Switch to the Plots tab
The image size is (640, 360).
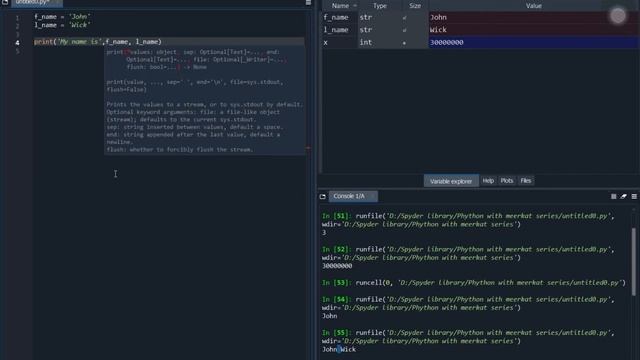pyautogui.click(x=507, y=180)
